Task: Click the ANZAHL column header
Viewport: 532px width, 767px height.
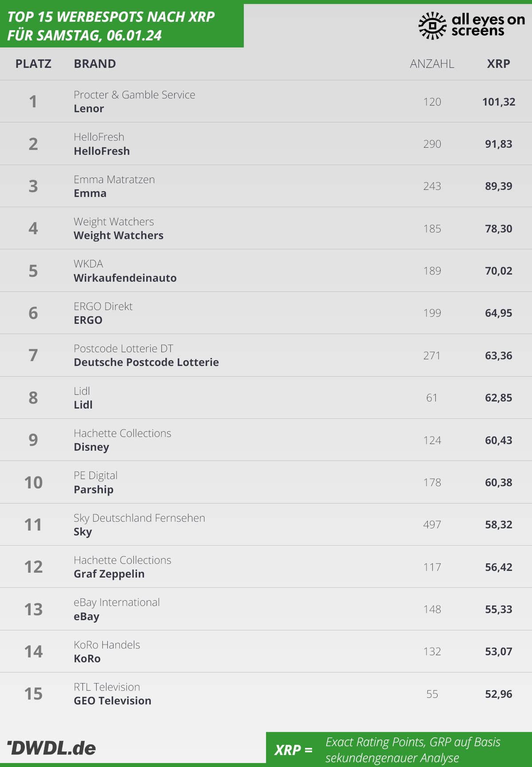Action: tap(432, 64)
